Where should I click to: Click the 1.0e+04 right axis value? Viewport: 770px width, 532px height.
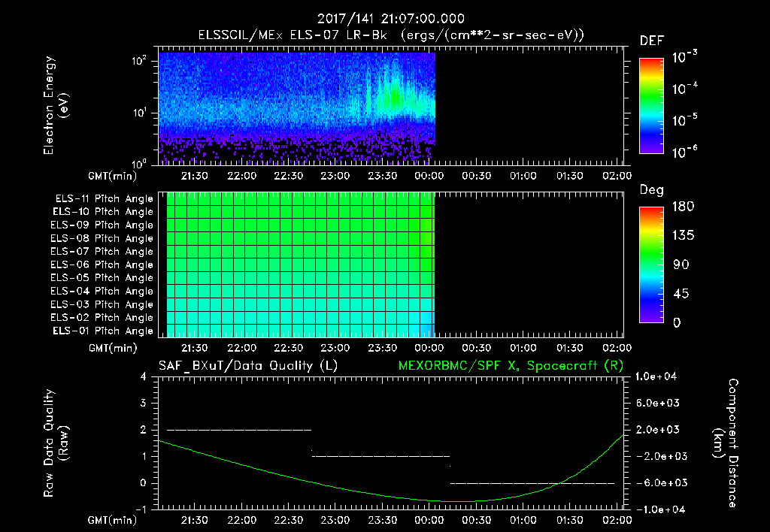pos(656,376)
